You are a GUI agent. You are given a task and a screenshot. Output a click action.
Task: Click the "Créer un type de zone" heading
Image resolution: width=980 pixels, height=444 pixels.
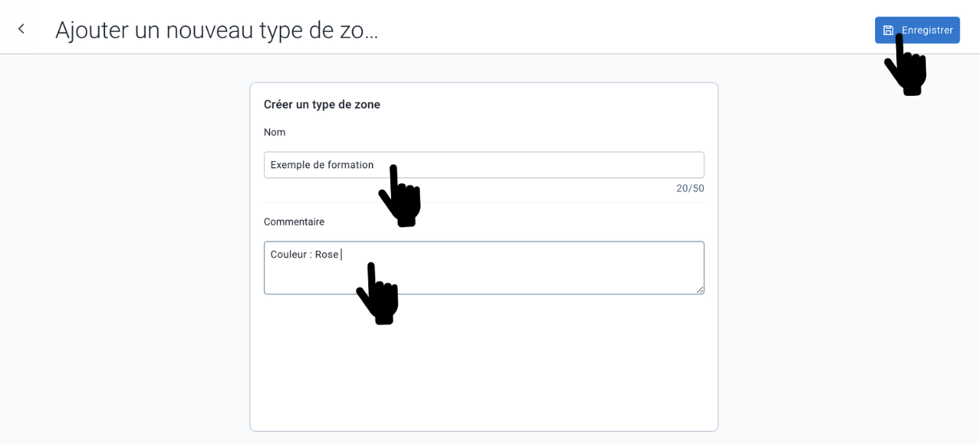tap(322, 105)
